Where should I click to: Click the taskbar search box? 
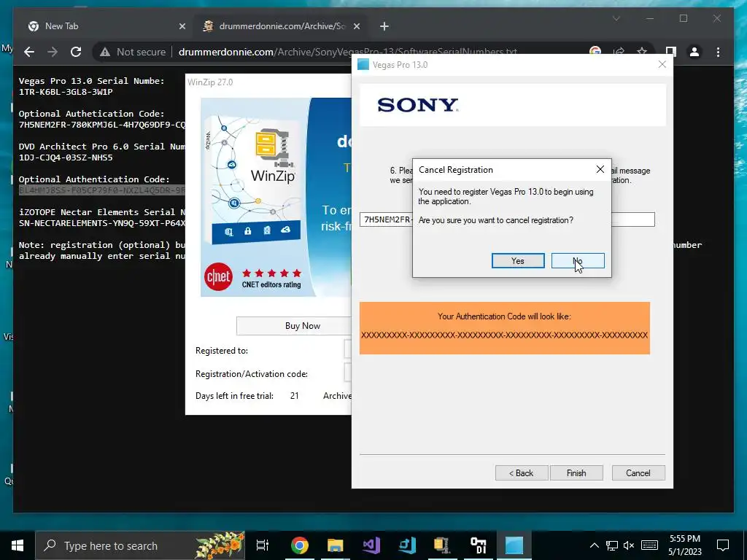(x=140, y=545)
